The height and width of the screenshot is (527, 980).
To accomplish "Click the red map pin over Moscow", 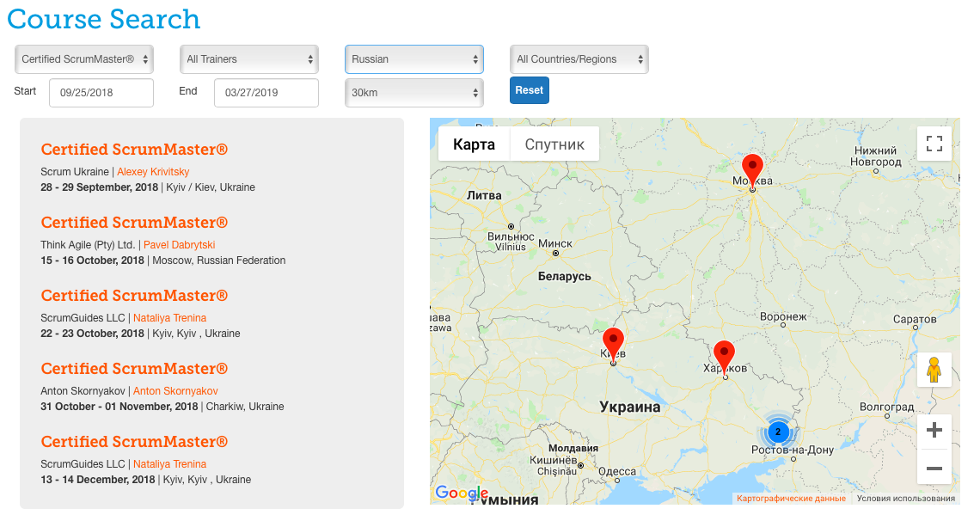I will [752, 171].
